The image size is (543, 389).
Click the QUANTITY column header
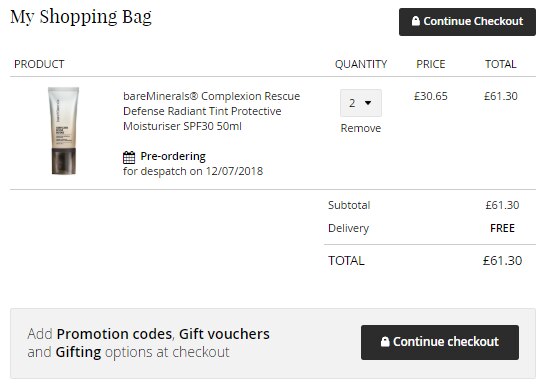tap(361, 64)
